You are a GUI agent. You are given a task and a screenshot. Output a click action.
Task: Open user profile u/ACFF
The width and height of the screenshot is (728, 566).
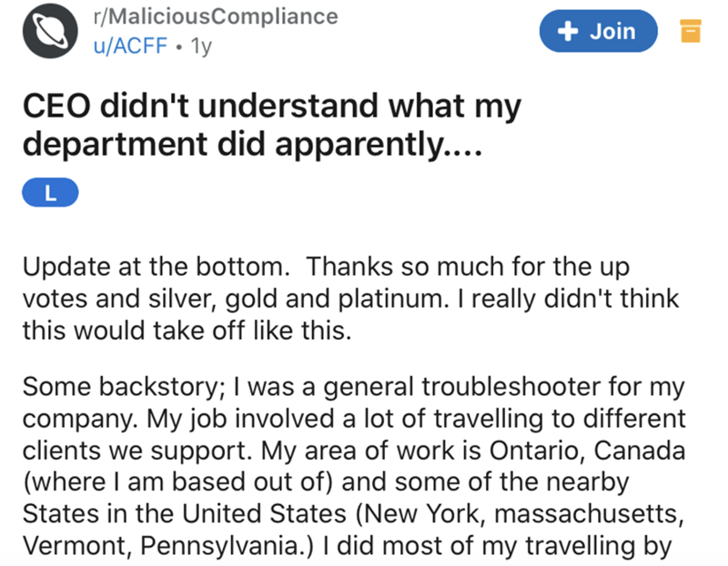click(130, 45)
